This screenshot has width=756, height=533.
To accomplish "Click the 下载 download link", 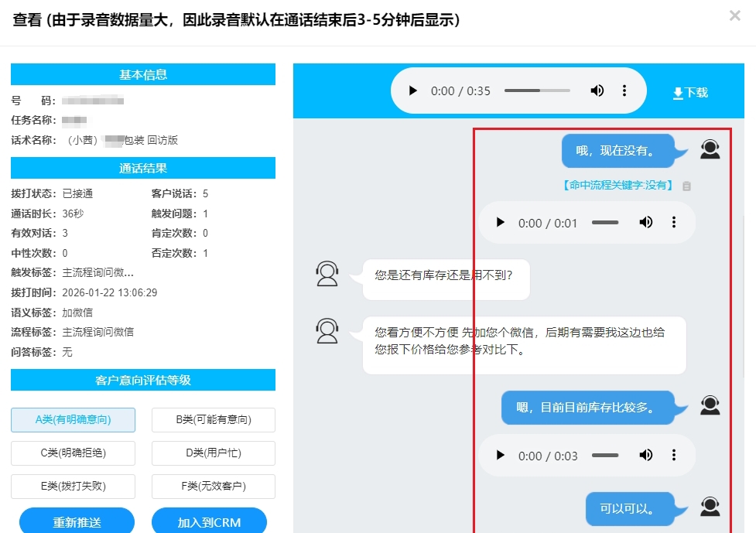I will [690, 93].
